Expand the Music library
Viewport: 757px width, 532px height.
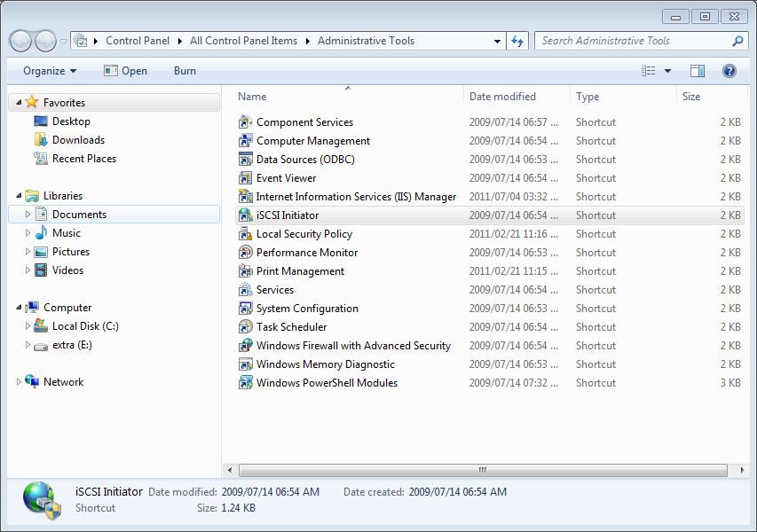28,232
